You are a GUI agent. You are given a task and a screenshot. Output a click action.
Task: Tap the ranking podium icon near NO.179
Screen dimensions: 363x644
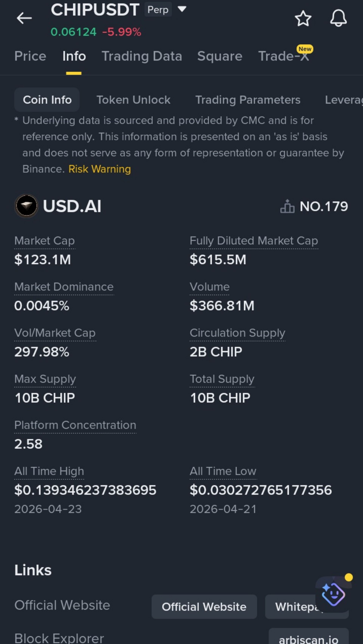point(287,206)
